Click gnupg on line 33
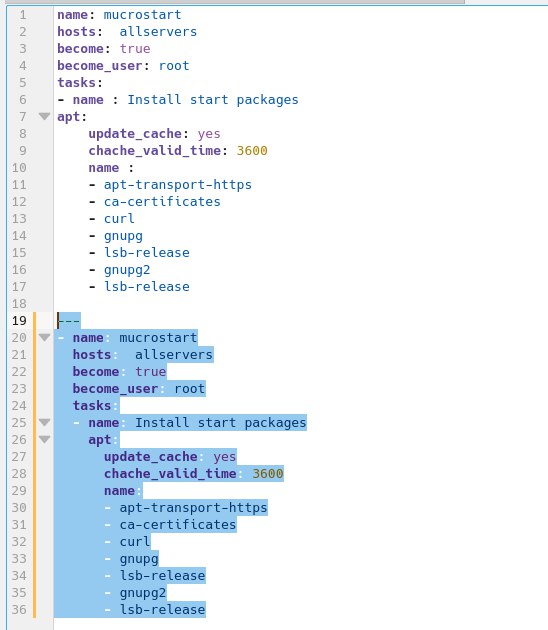 (139, 559)
